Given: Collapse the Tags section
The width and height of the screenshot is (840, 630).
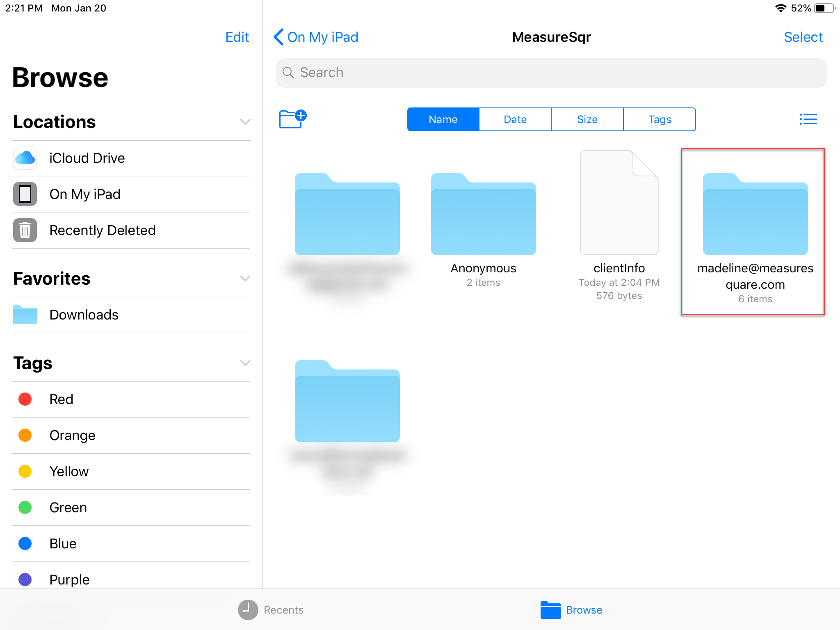Looking at the screenshot, I should (x=245, y=363).
